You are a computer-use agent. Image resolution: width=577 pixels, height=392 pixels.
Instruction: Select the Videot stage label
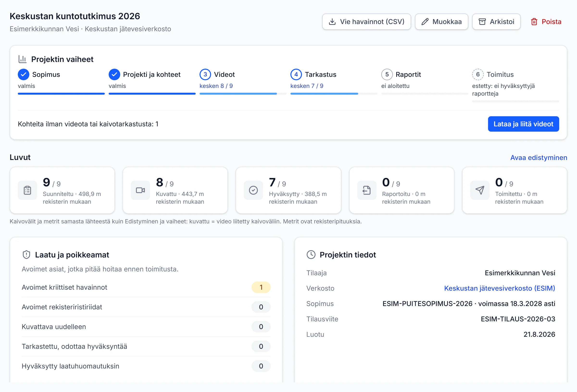(225, 74)
